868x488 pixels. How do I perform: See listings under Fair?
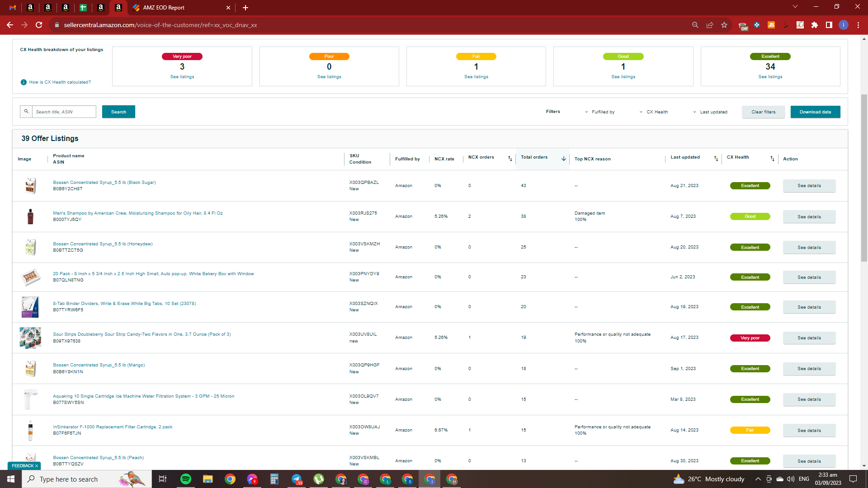click(476, 77)
